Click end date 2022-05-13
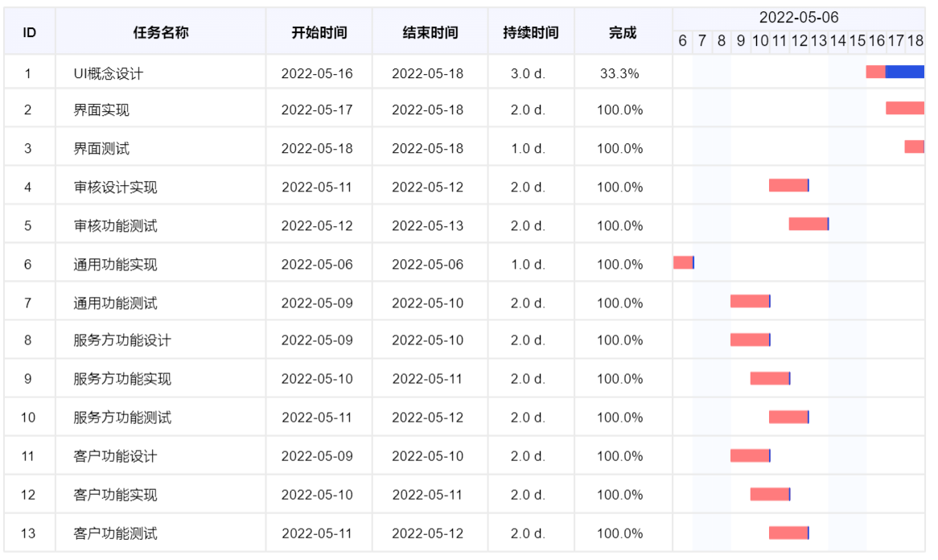This screenshot has height=560, width=938. tap(428, 226)
